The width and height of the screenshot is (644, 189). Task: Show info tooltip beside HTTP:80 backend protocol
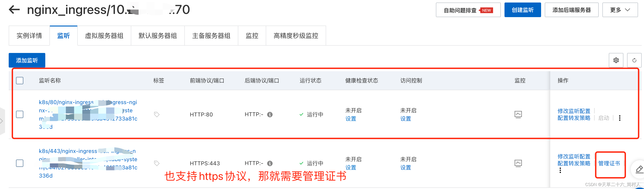[270, 114]
